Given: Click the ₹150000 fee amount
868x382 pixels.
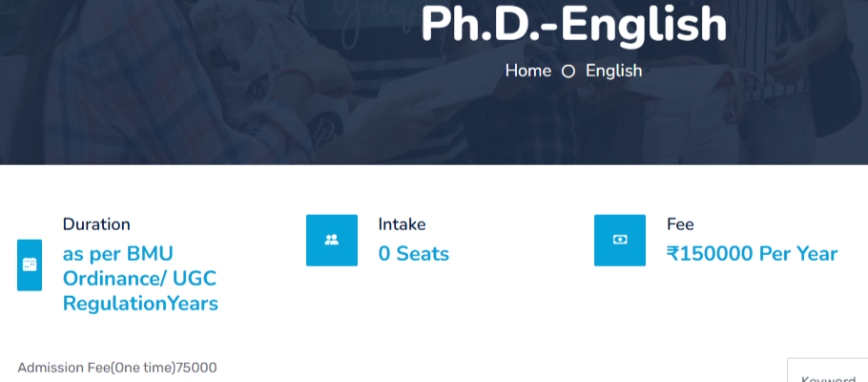Looking at the screenshot, I should 712,254.
